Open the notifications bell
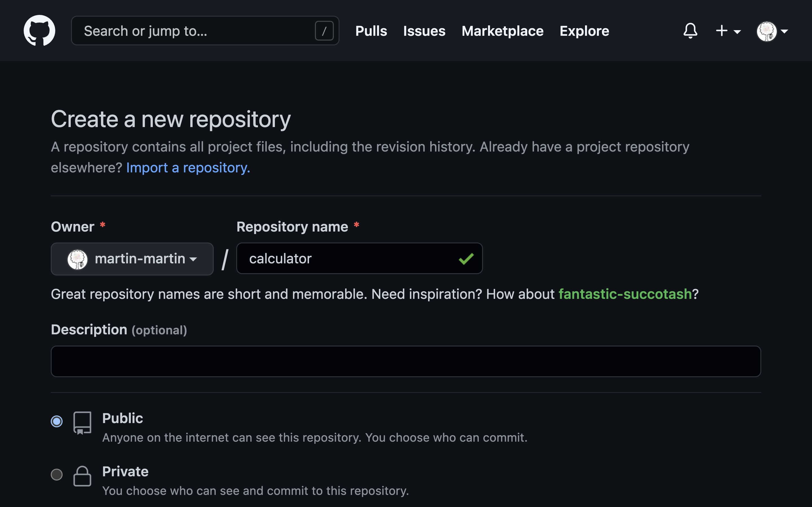This screenshot has width=812, height=507. point(690,31)
